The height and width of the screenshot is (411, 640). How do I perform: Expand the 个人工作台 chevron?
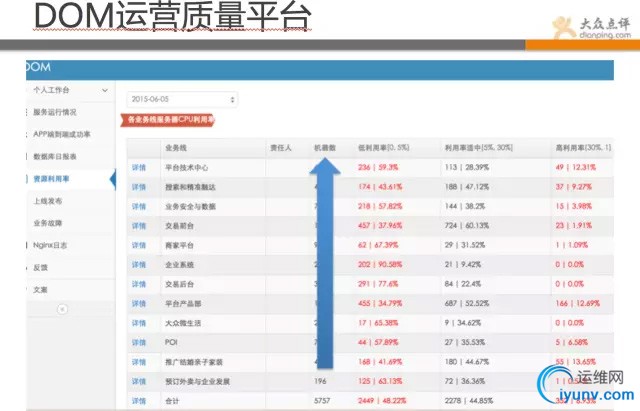[x=105, y=90]
